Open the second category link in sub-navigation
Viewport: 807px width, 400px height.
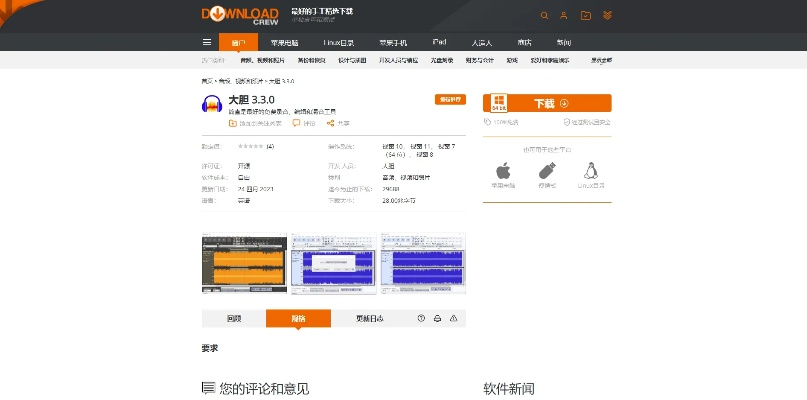click(311, 60)
